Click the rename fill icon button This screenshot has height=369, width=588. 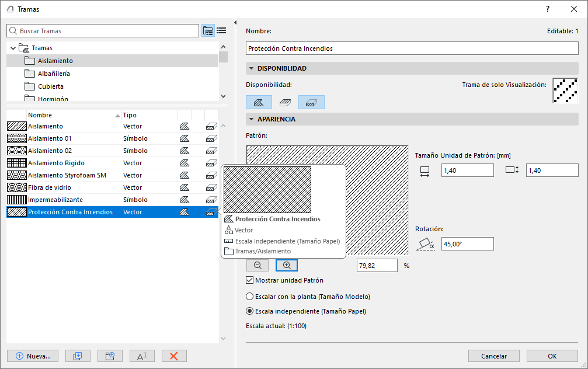[142, 356]
